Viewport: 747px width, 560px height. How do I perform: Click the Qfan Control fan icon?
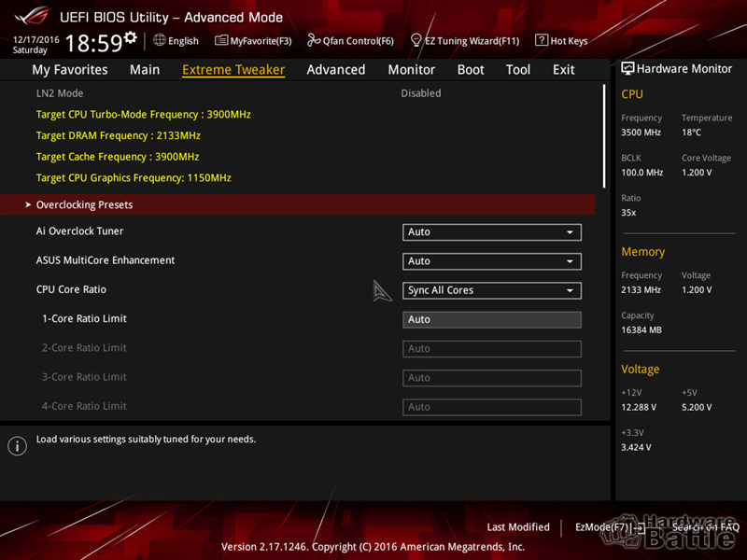(314, 40)
